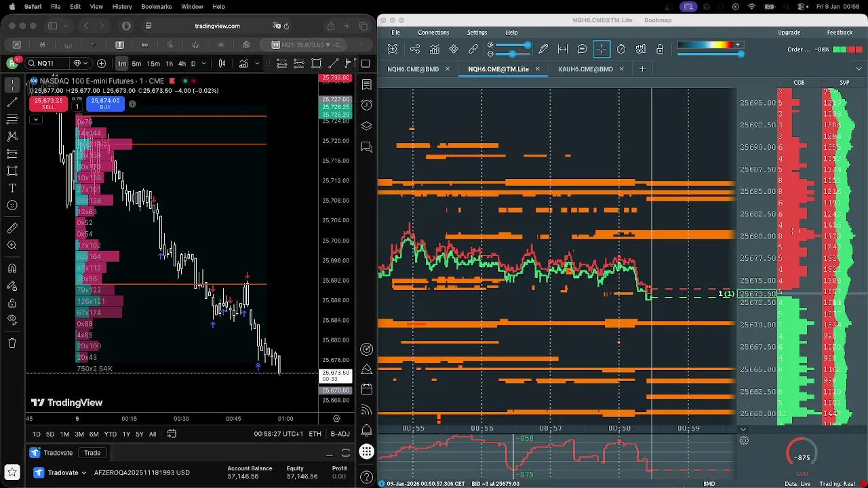868x488 pixels.
Task: Switch to NQH6.CME@BMD tab
Action: point(413,69)
